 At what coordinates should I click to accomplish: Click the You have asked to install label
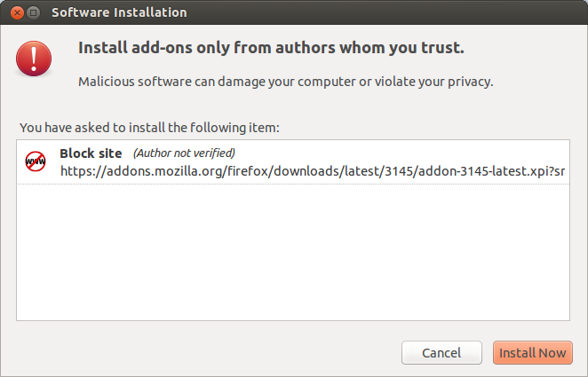pos(149,128)
